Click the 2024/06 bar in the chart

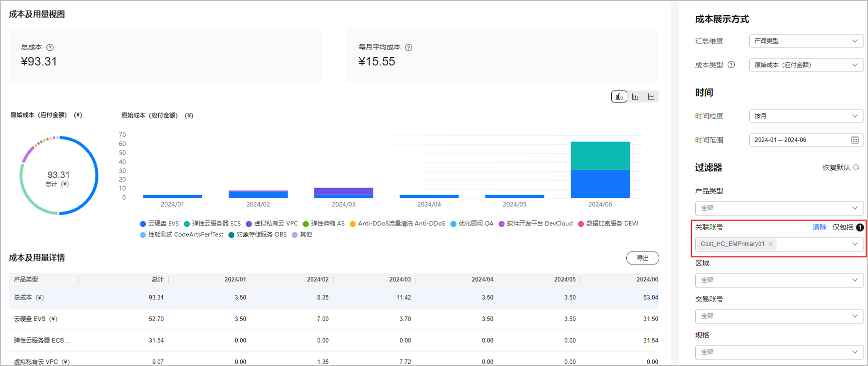point(600,170)
